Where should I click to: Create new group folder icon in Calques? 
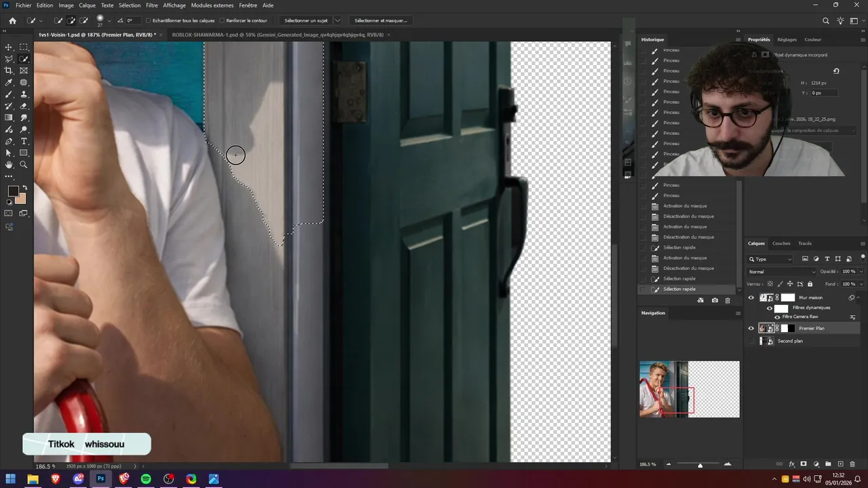[x=828, y=464]
